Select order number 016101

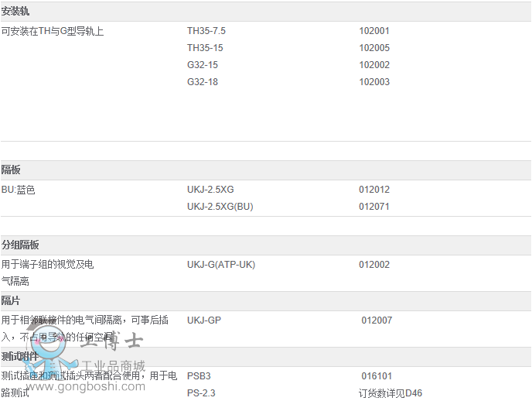point(377,376)
